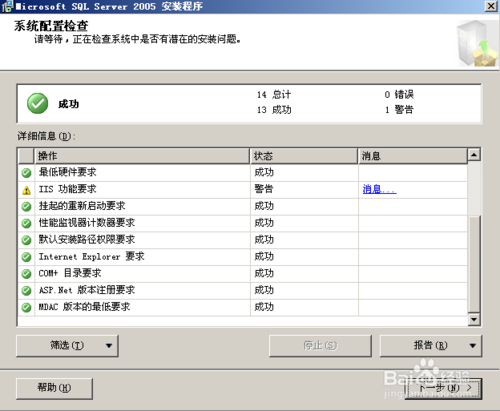Click green status icon for COM+ 目录要求
This screenshot has width=500, height=411.
tap(26, 274)
